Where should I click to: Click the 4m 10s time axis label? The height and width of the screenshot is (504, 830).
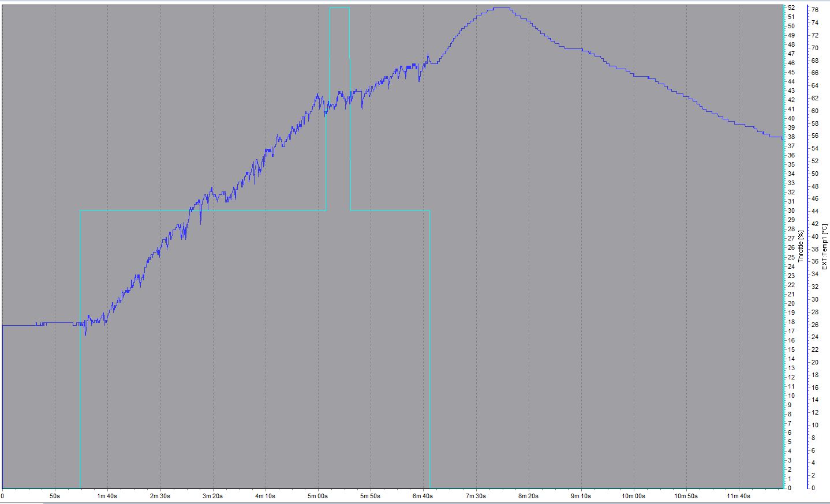tap(265, 495)
